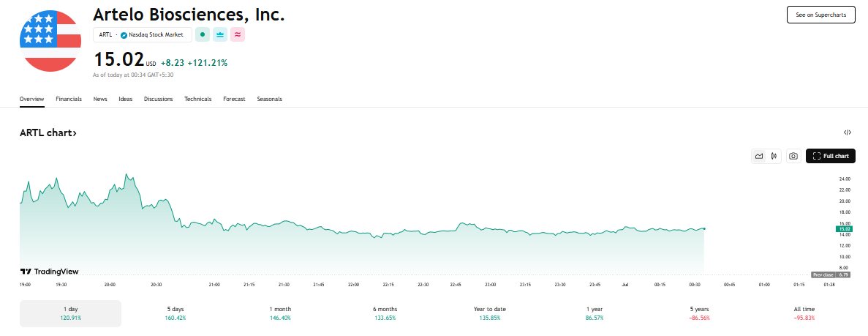
Task: Click the Nasdaq Stock Market exchange icon
Action: coord(124,35)
